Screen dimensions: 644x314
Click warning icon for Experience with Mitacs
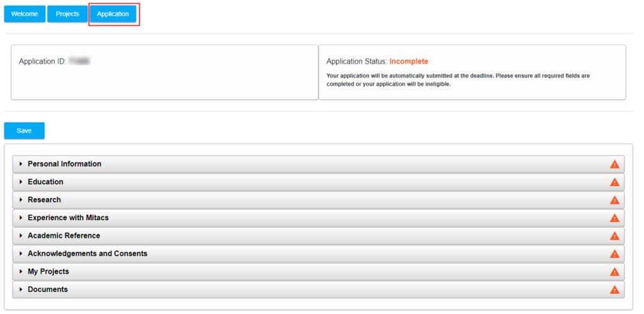[614, 218]
